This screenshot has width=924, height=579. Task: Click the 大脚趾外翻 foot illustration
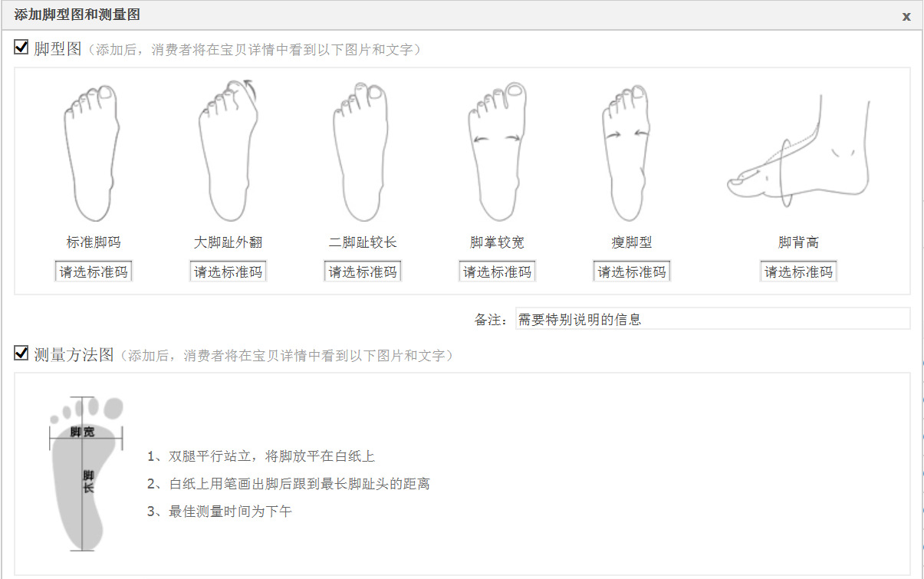coord(228,150)
